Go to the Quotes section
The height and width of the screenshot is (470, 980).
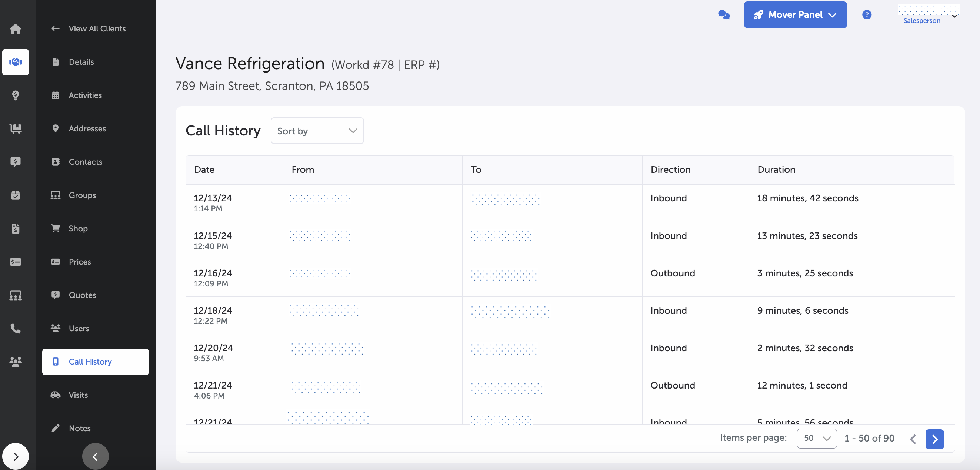pyautogui.click(x=82, y=295)
